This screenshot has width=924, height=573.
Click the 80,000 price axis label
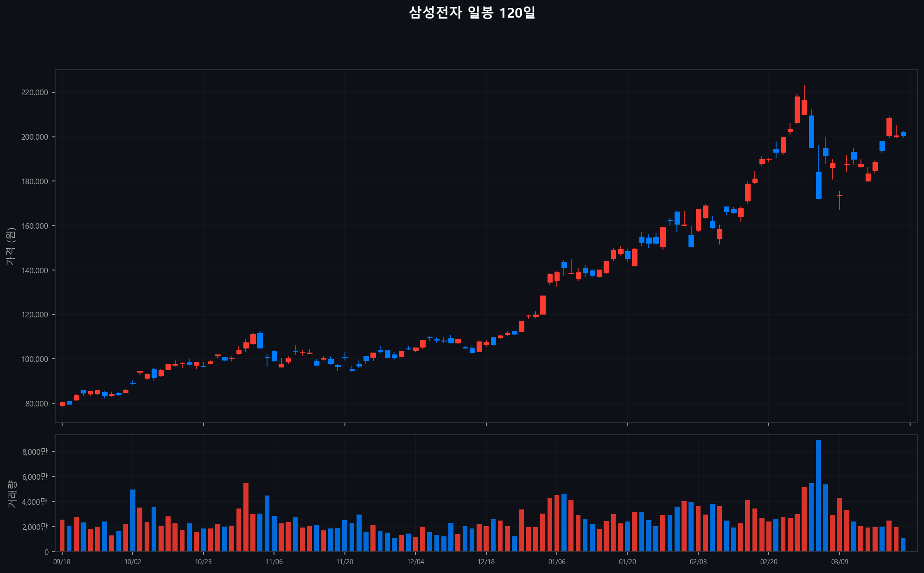click(x=37, y=404)
